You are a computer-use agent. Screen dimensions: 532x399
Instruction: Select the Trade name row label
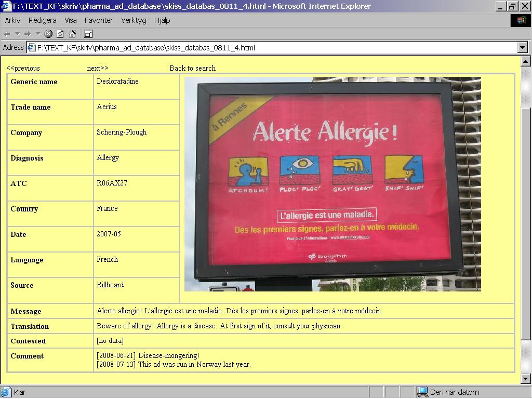point(31,107)
